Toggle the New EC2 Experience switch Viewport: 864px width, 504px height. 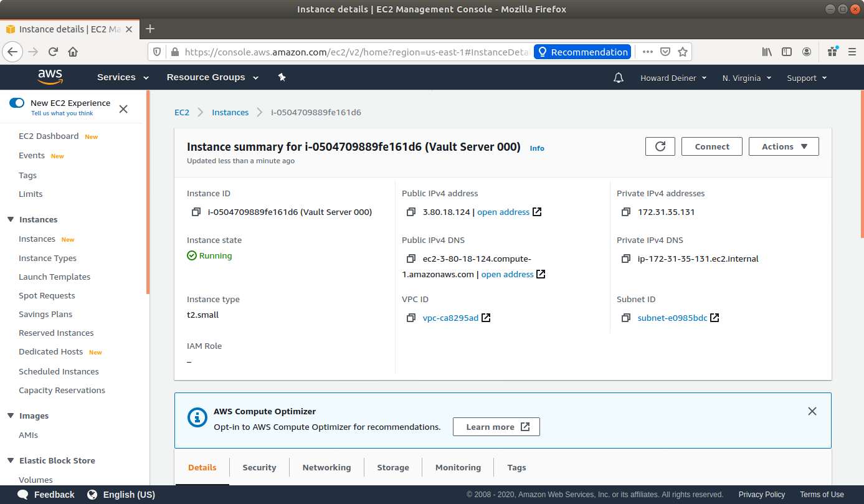(x=17, y=103)
